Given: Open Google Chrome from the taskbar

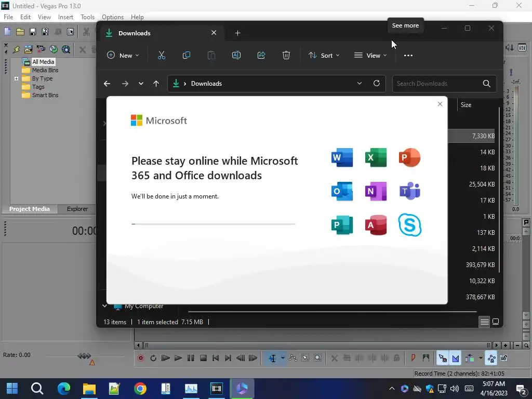Looking at the screenshot, I should (140, 389).
